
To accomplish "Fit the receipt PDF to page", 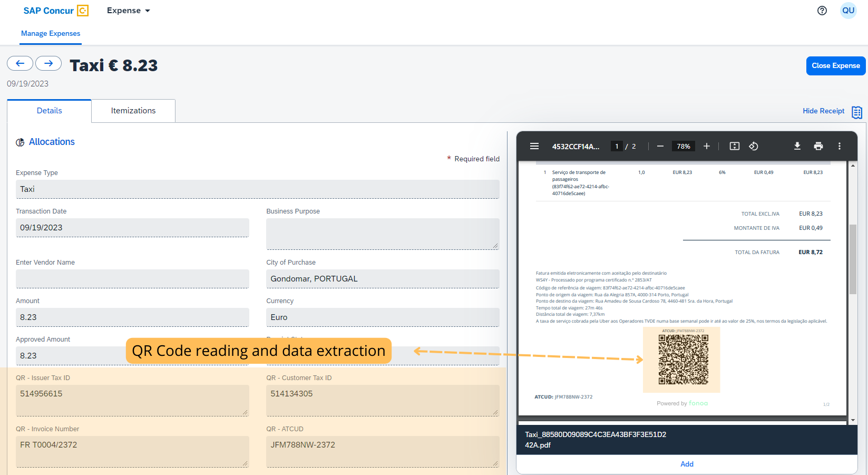I will [735, 146].
